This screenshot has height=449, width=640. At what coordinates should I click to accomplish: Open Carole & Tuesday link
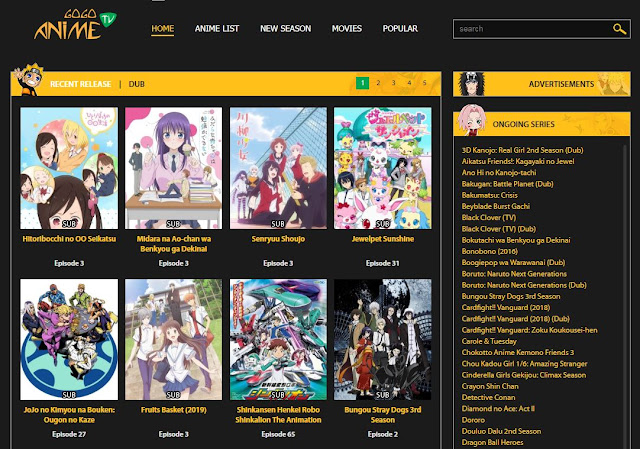[489, 341]
